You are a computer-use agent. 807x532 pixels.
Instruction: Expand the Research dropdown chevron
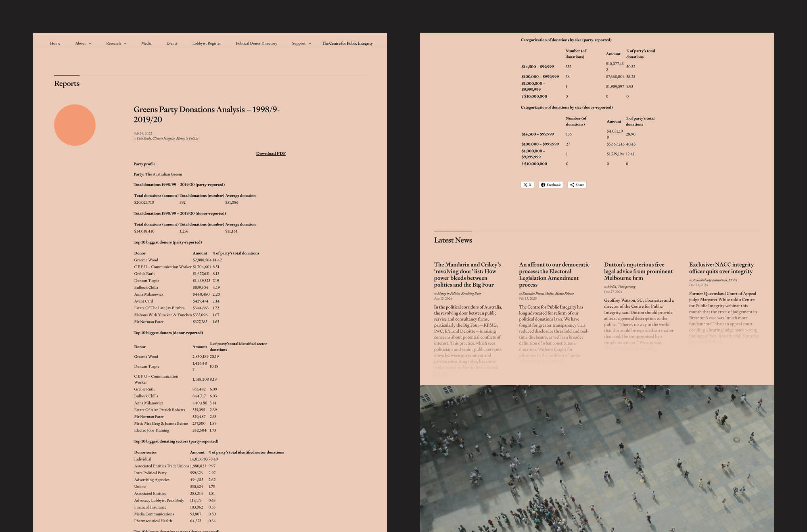click(x=125, y=44)
